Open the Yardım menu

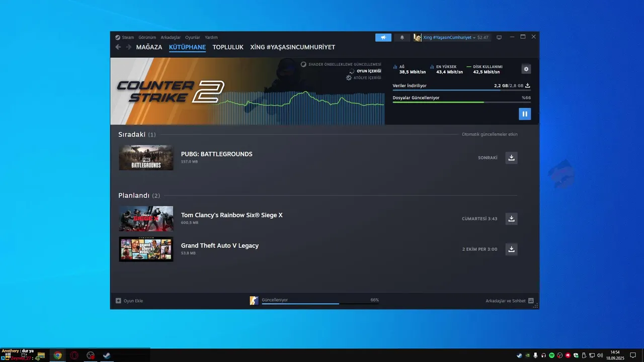click(x=211, y=37)
